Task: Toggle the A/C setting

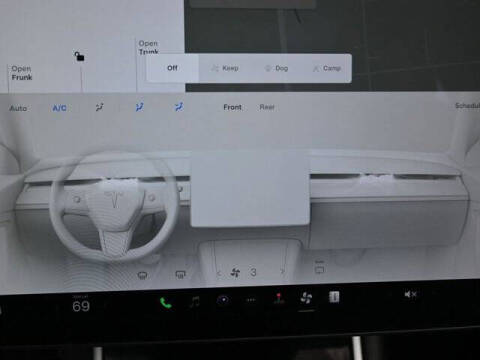Action: (x=59, y=108)
